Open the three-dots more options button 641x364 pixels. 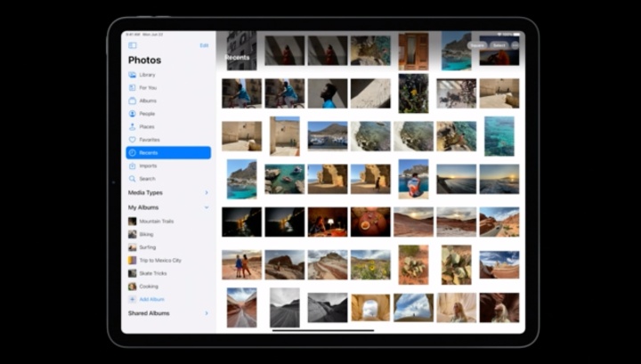coord(515,44)
